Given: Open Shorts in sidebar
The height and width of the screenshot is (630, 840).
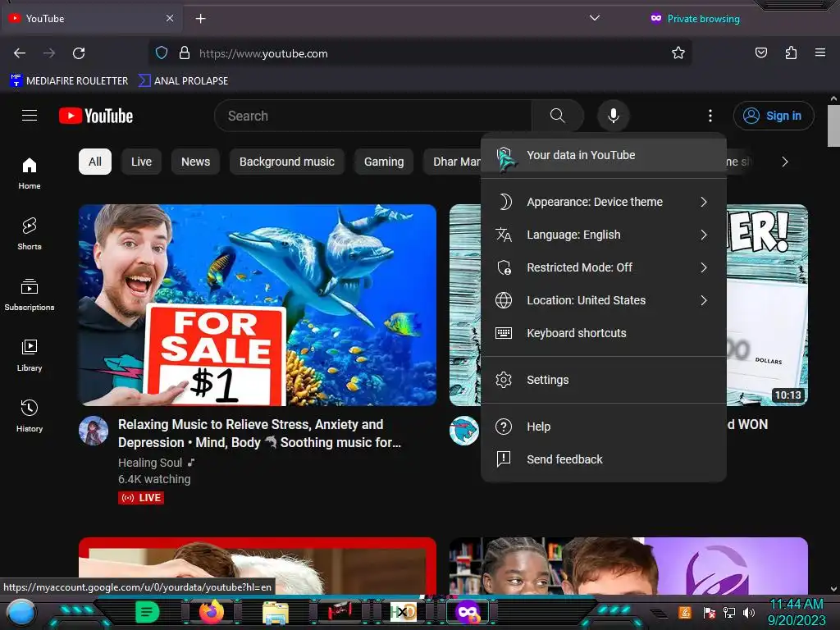Looking at the screenshot, I should [x=30, y=234].
